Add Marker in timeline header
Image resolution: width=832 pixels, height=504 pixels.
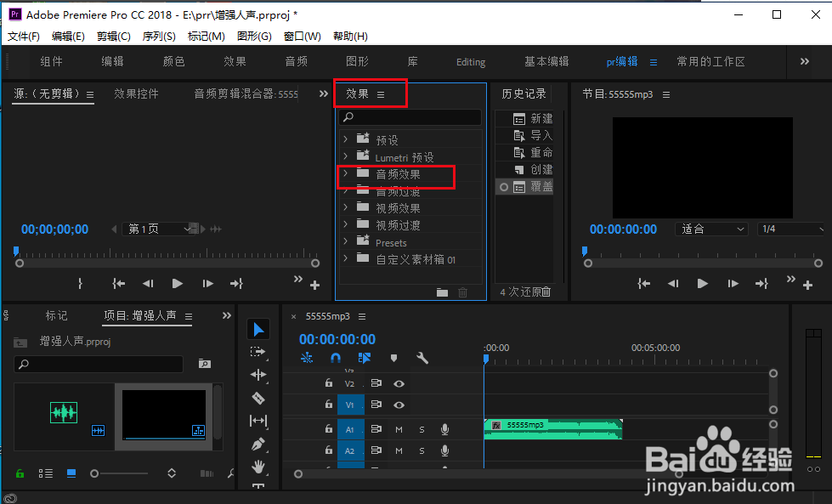(393, 358)
